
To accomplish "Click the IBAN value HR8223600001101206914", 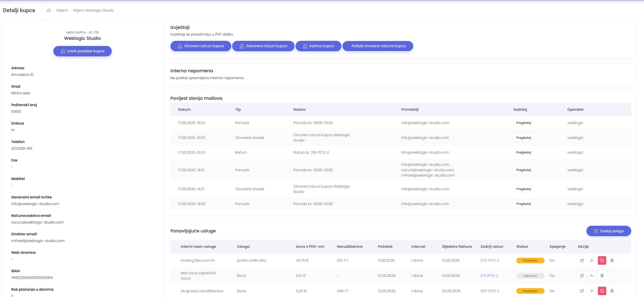I will click(32, 278).
